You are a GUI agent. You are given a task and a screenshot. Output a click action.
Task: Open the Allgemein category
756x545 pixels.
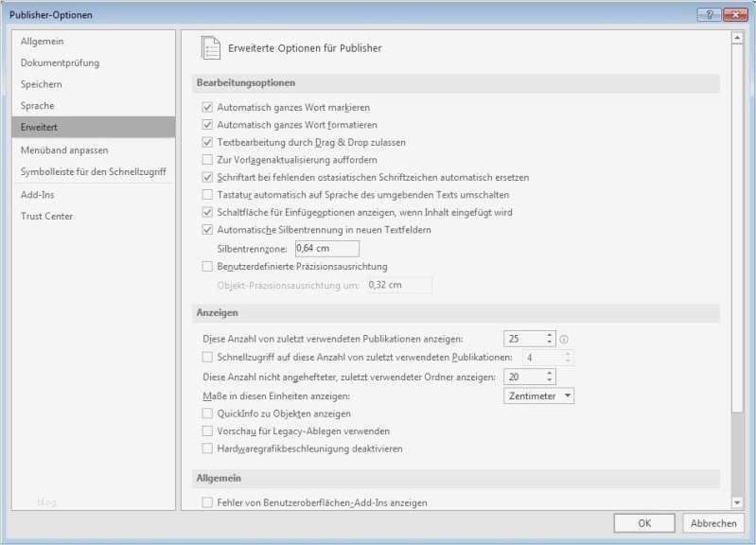[x=94, y=42]
